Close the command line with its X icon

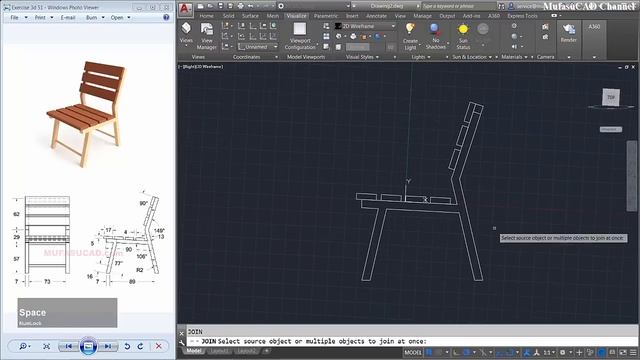(182, 333)
